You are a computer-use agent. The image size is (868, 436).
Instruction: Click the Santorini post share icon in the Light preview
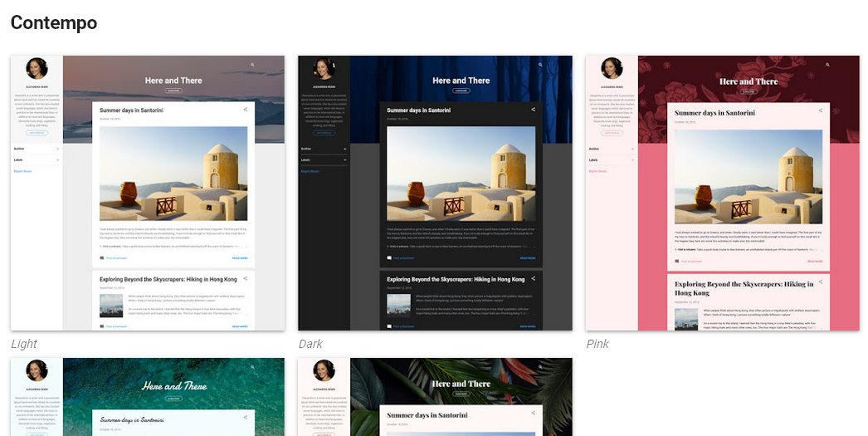pyautogui.click(x=246, y=110)
